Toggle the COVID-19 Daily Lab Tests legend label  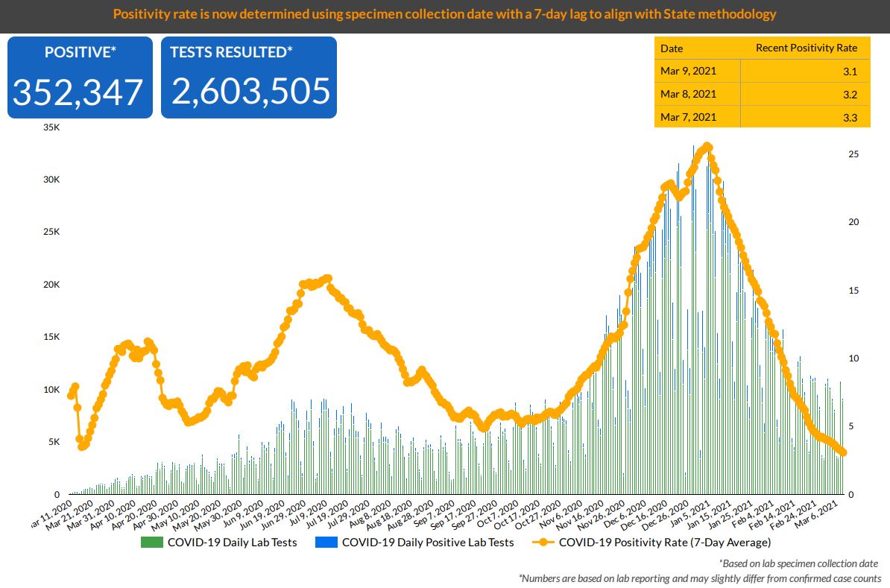coord(232,543)
